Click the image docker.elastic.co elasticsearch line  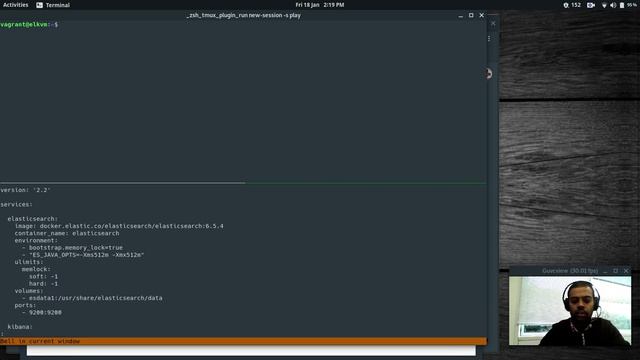pyautogui.click(x=119, y=226)
